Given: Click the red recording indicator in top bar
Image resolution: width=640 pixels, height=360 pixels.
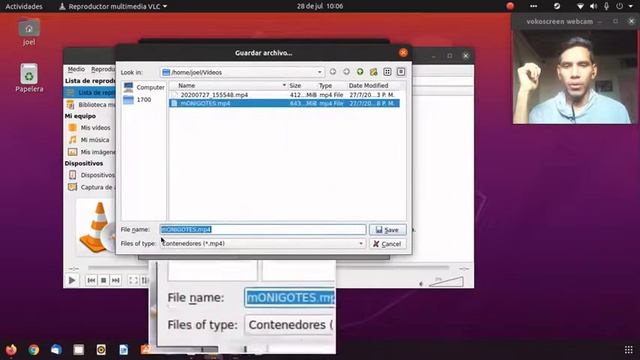Looking at the screenshot, I should [510, 6].
